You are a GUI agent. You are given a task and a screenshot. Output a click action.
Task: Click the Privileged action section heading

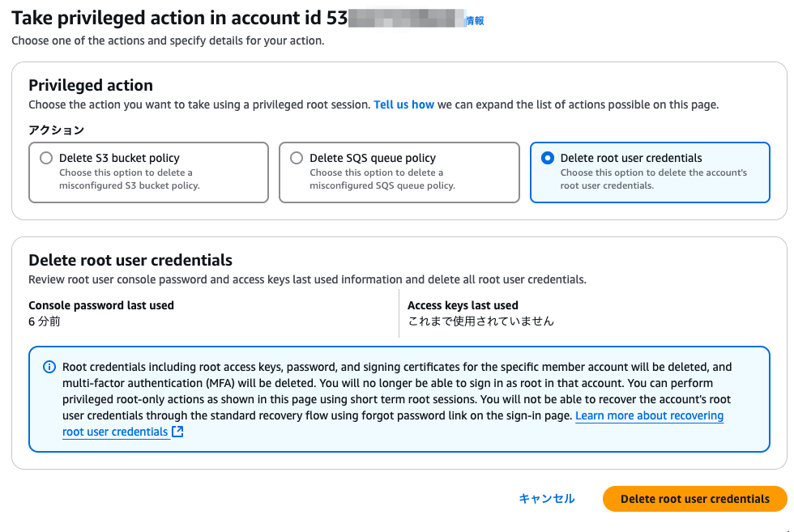pyautogui.click(x=91, y=85)
